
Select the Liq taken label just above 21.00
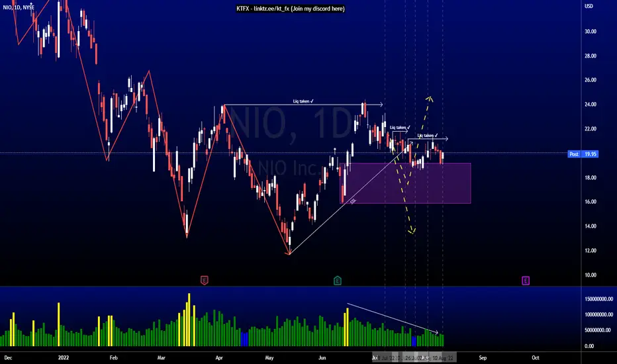428,136
